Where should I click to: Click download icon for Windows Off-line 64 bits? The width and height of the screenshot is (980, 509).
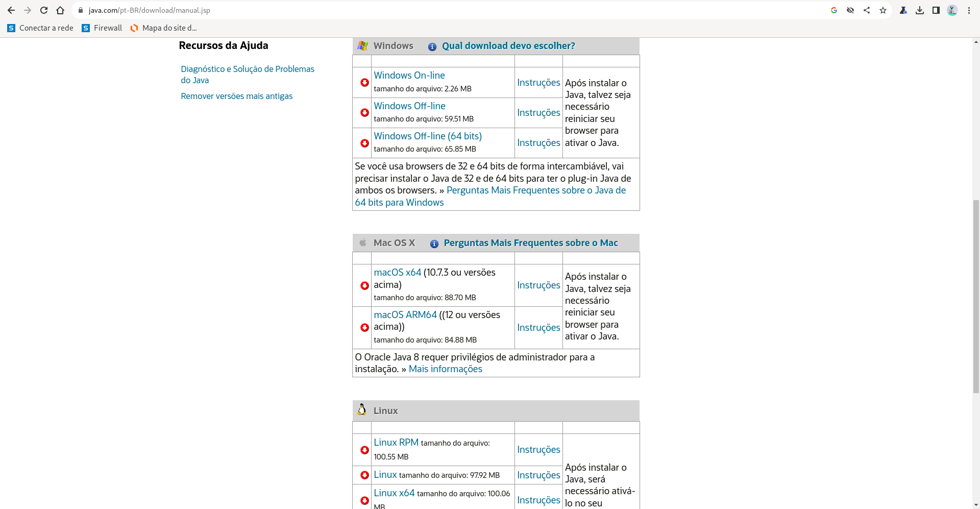point(364,143)
